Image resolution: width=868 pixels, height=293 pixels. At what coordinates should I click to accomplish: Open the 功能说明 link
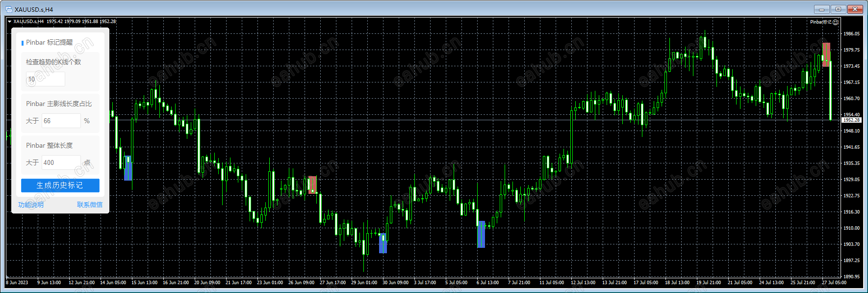[31, 205]
